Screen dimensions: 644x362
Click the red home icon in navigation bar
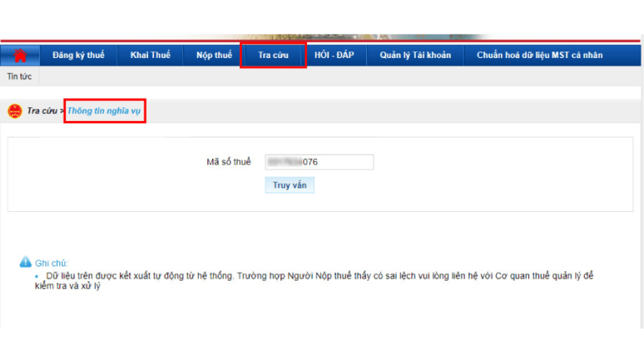tap(20, 55)
